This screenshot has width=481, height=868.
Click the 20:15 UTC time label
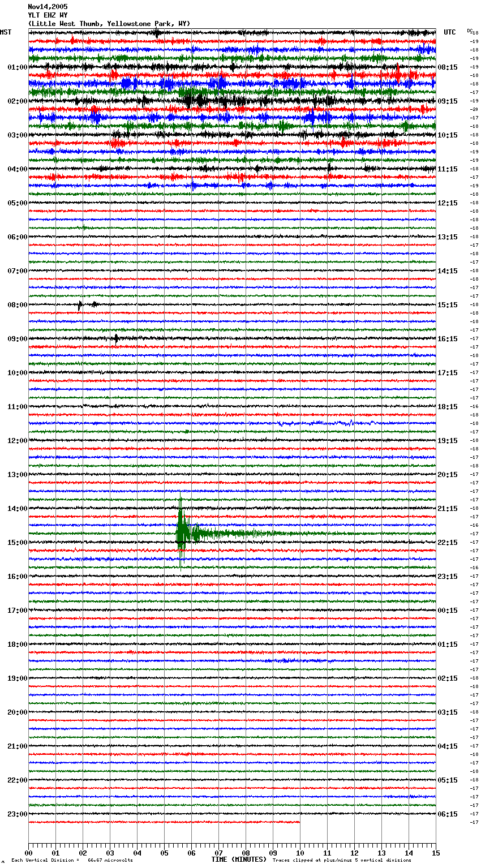click(448, 475)
